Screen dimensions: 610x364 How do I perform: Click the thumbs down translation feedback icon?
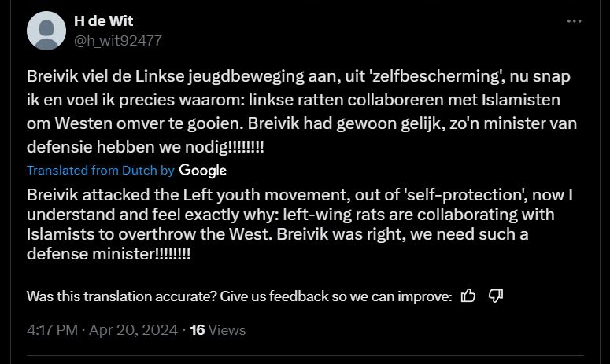point(496,296)
